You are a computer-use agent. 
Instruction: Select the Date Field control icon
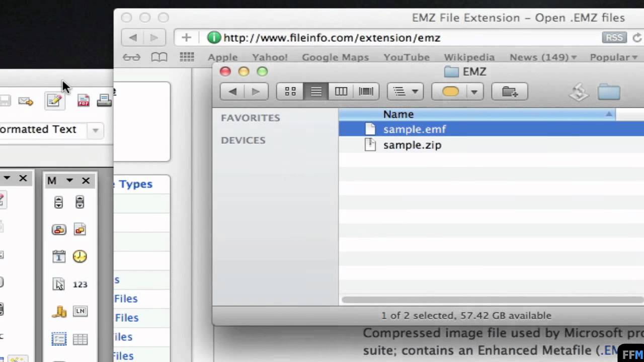(59, 257)
